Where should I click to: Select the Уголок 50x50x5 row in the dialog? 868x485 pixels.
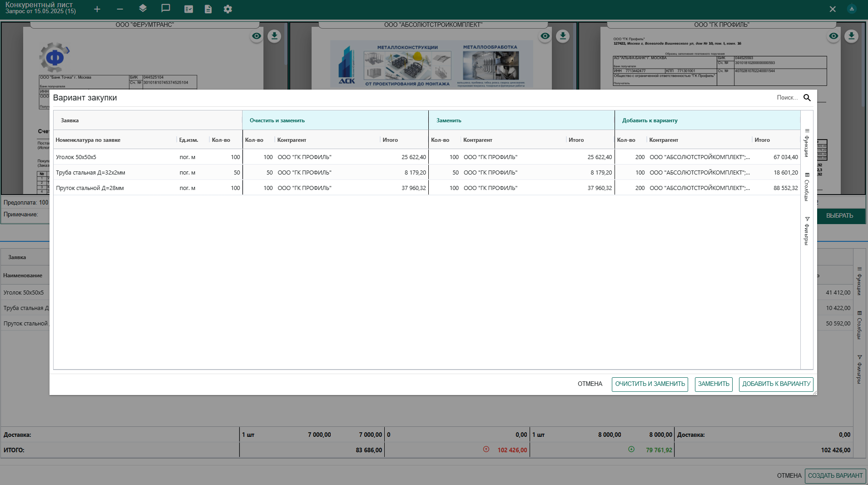pos(427,157)
